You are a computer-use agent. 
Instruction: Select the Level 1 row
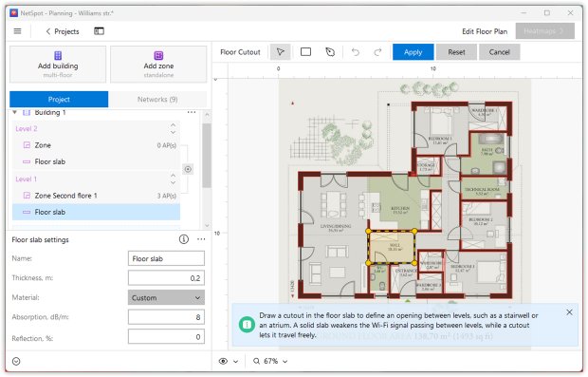point(96,179)
